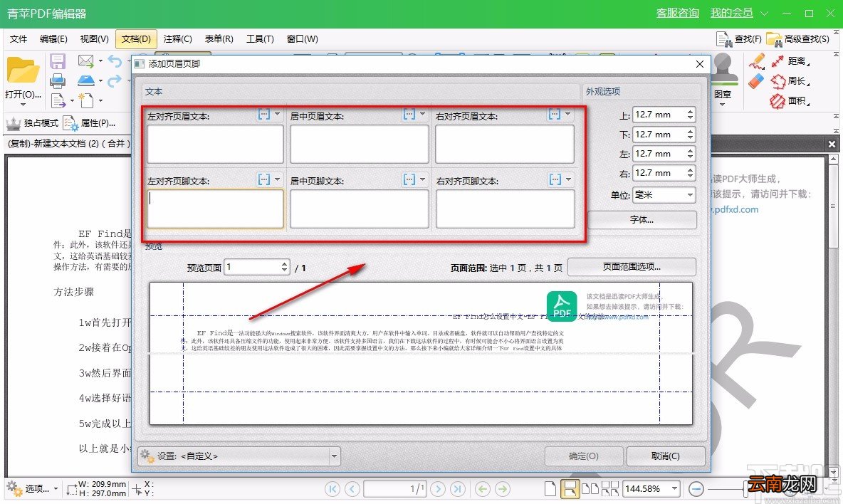Open the 文件 menu
843x504 pixels.
pyautogui.click(x=19, y=38)
